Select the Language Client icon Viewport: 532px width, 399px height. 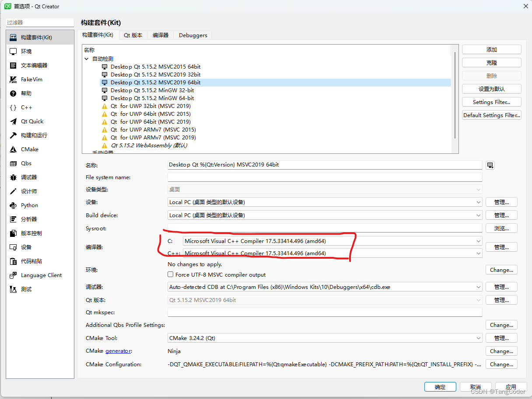click(x=13, y=275)
